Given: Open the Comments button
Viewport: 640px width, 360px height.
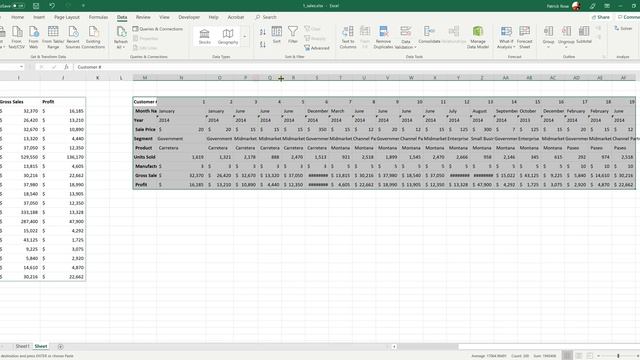Looking at the screenshot, I should (629, 17).
